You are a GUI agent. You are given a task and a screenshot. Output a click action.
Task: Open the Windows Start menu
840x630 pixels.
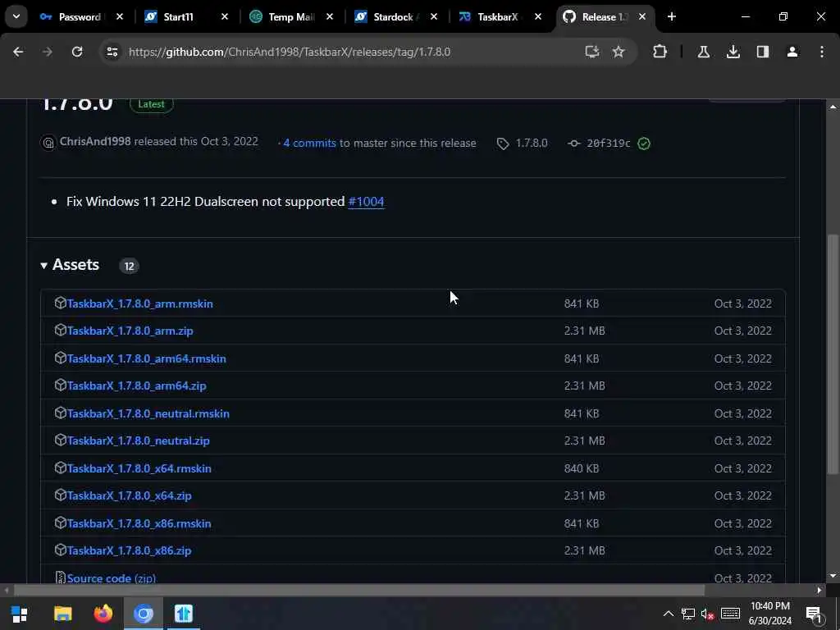click(x=20, y=614)
